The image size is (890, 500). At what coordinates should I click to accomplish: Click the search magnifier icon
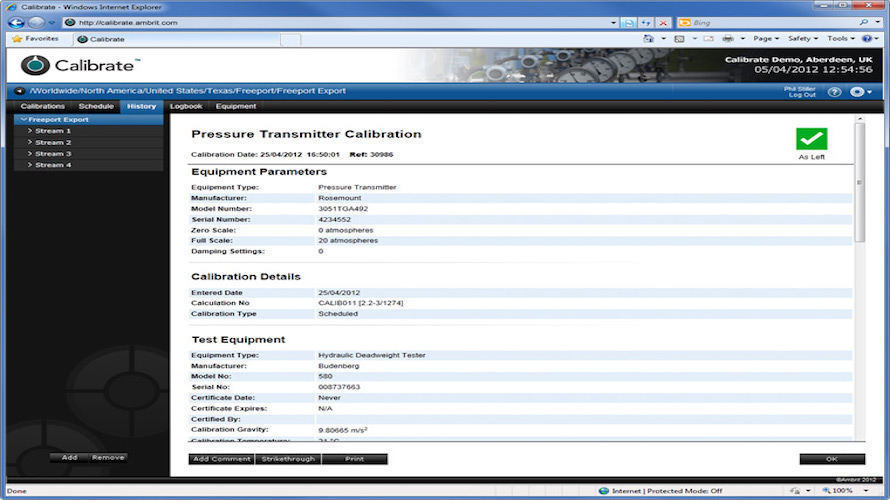pyautogui.click(x=863, y=23)
